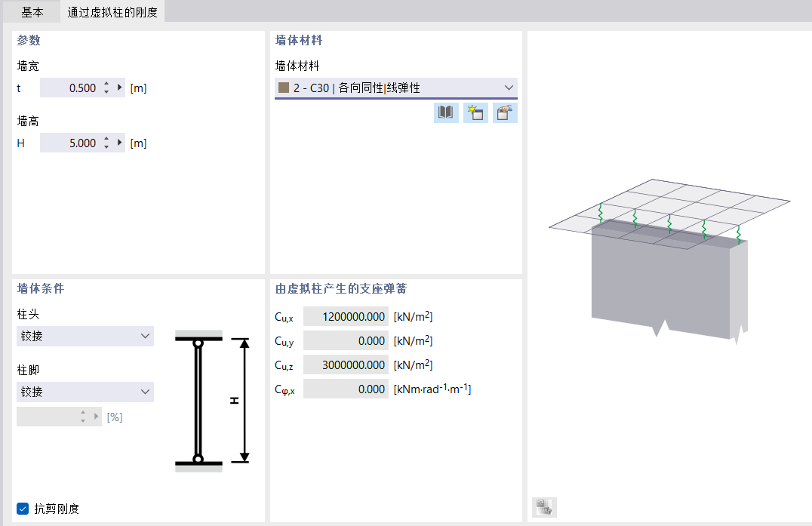Click the arrow button beside wall height H
The height and width of the screenshot is (526, 812).
(119, 143)
